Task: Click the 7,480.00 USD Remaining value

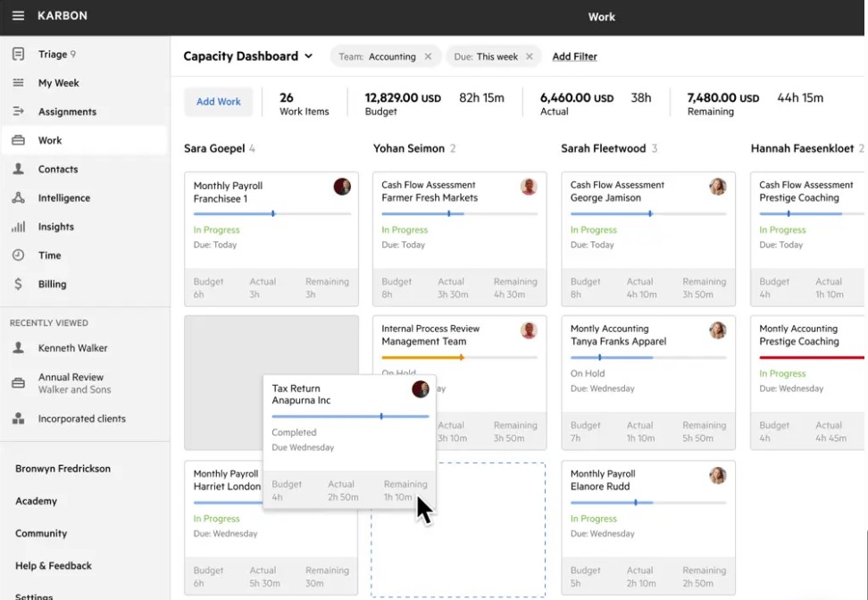Action: point(723,98)
